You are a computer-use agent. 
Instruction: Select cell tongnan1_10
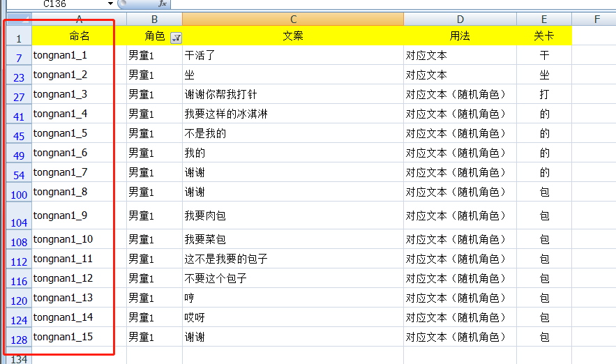[x=79, y=239]
